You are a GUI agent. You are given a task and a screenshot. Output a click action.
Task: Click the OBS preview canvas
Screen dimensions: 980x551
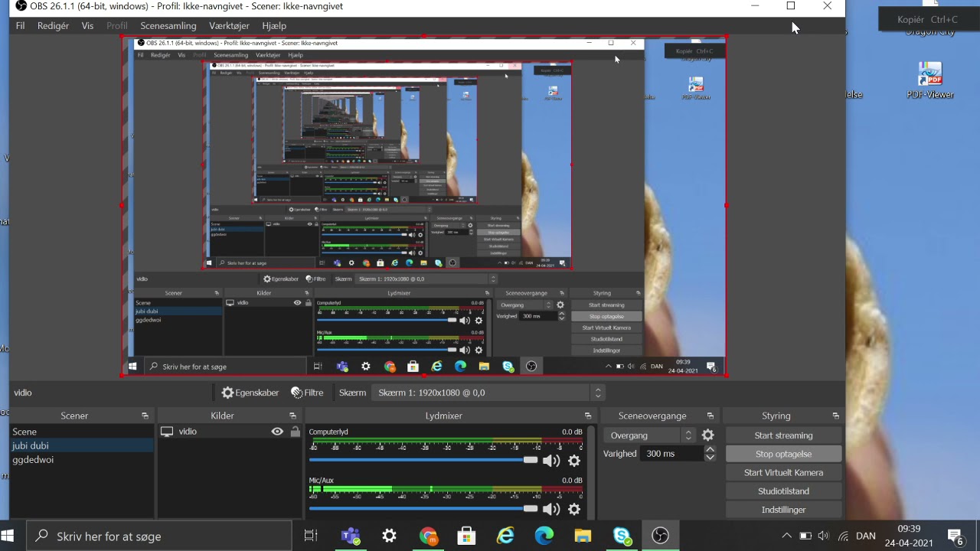(423, 206)
